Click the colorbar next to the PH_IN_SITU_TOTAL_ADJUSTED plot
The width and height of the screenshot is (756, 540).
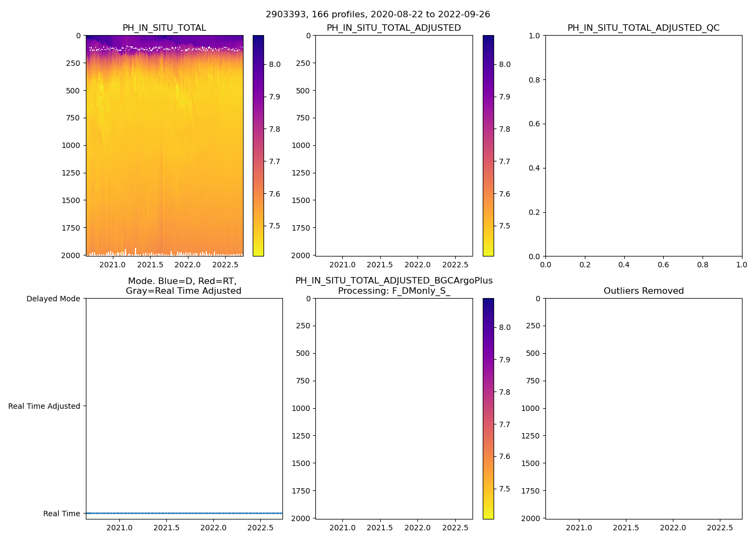click(488, 146)
